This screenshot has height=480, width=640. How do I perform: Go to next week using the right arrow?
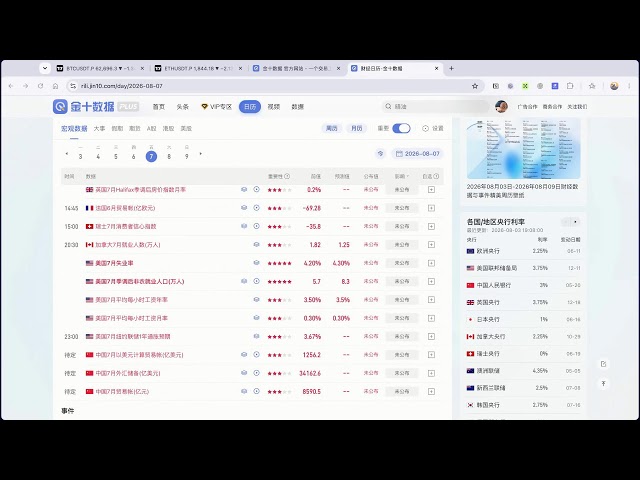[x=200, y=154]
